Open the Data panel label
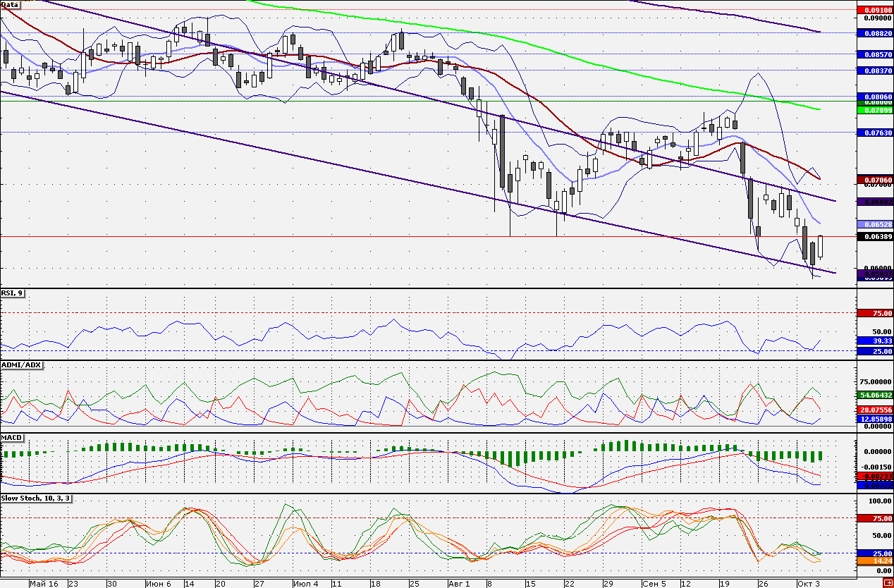Screen dimensions: 894x588 pos(10,4)
